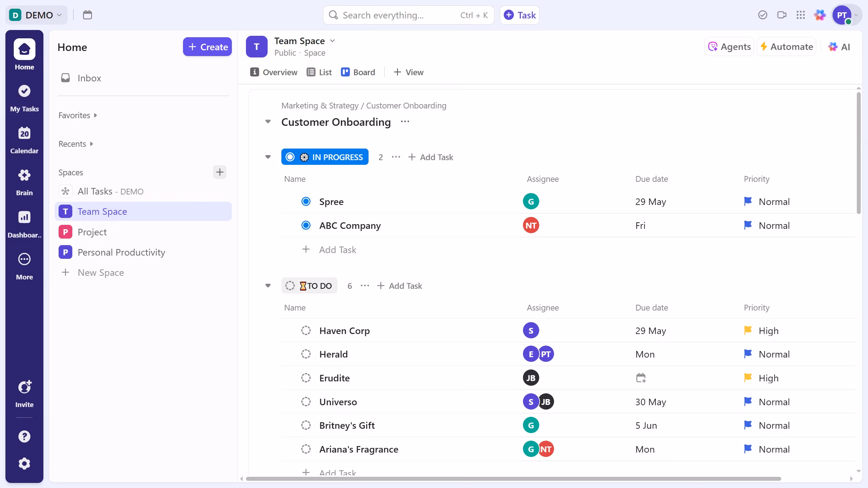Toggle ABC Company task status circle

click(306, 225)
